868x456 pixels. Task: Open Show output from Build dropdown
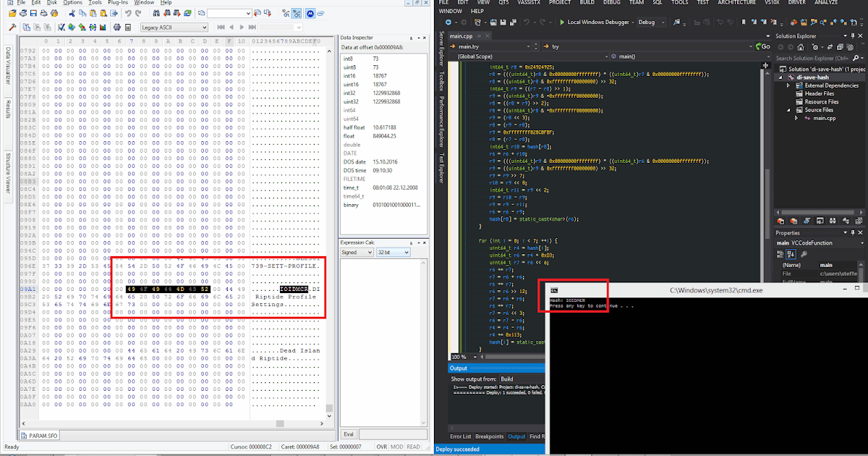point(521,379)
